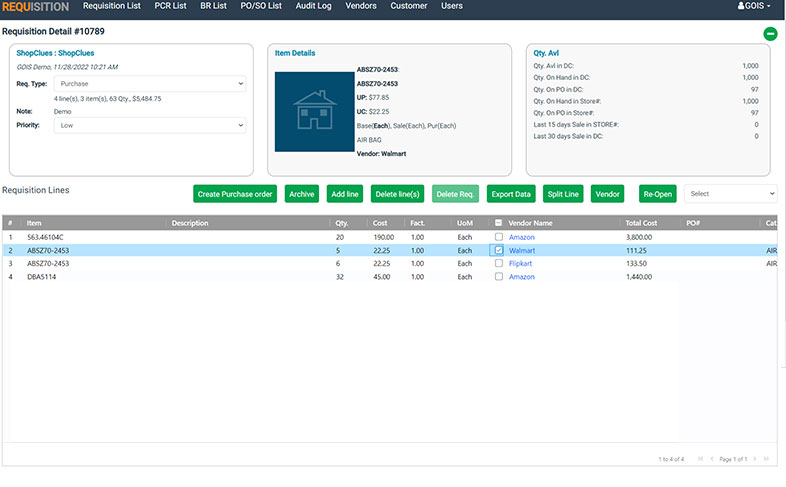Click the Split Line button
Screen dimensions: 786x487
pyautogui.click(x=563, y=194)
